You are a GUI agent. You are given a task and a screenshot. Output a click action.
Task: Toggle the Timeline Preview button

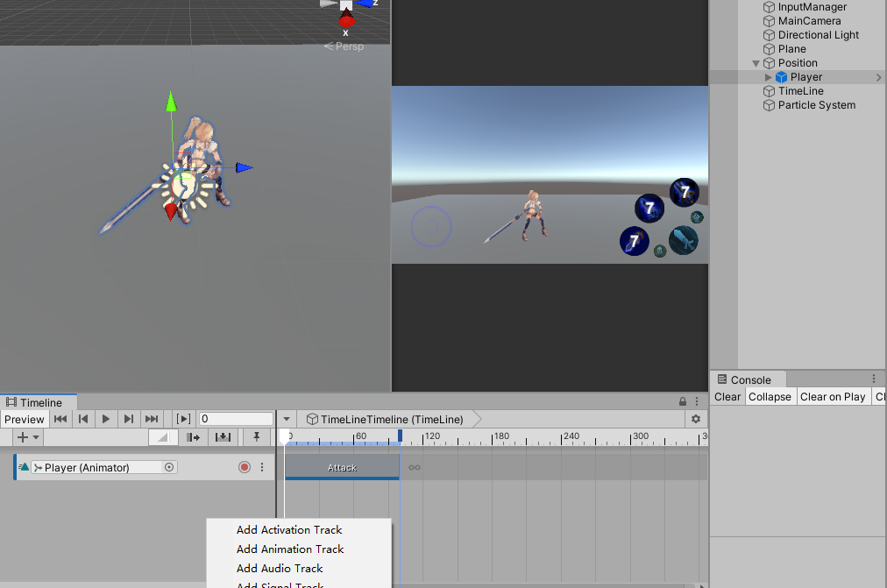25,419
